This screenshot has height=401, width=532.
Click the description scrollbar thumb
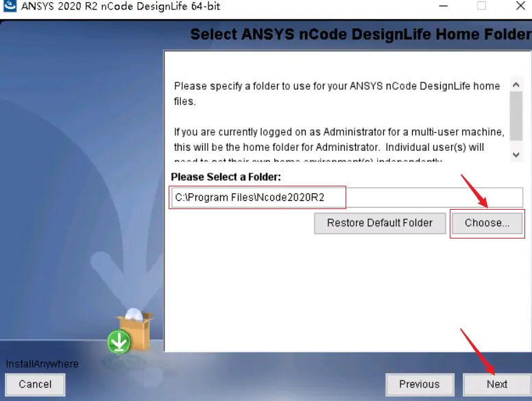516,116
